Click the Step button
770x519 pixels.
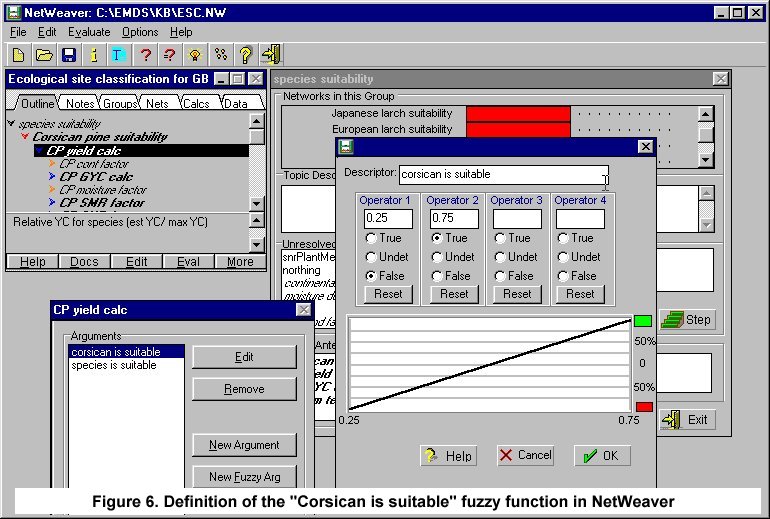point(687,320)
